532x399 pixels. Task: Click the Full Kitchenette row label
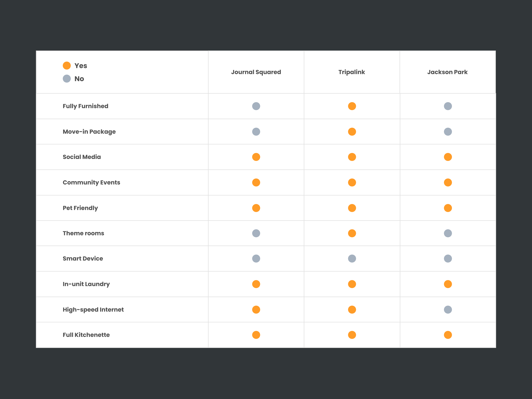(x=86, y=335)
